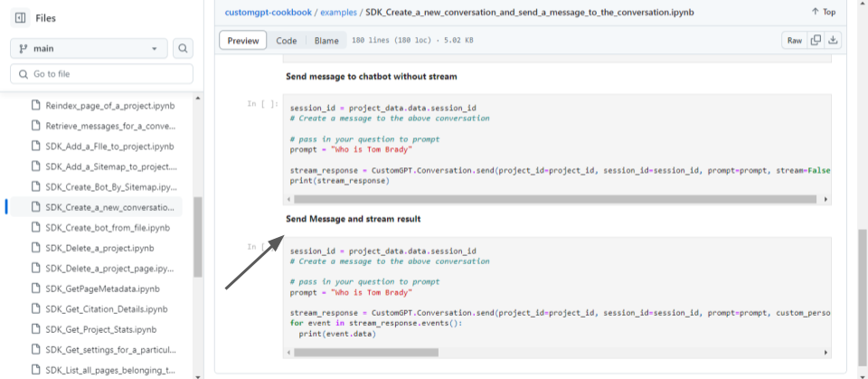Open SDK_Add_a_FIle_to_project.ipynb
This screenshot has width=868, height=379.
tap(109, 147)
